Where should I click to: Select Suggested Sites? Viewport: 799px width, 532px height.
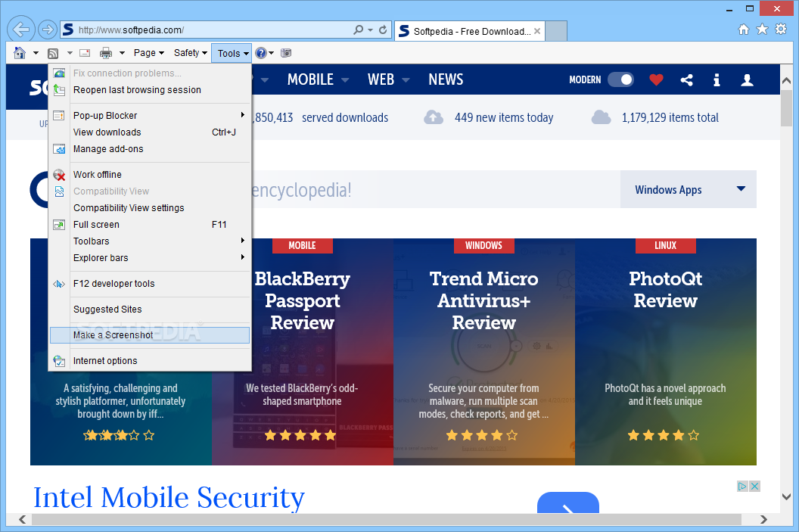pos(150,310)
